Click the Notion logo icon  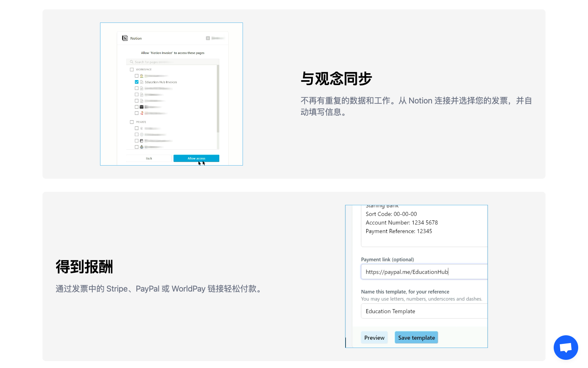coord(125,38)
